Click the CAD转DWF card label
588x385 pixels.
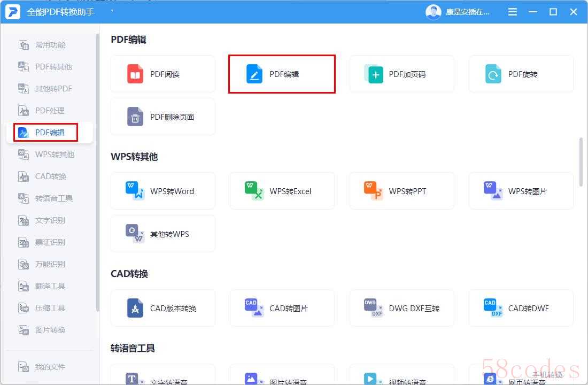528,308
